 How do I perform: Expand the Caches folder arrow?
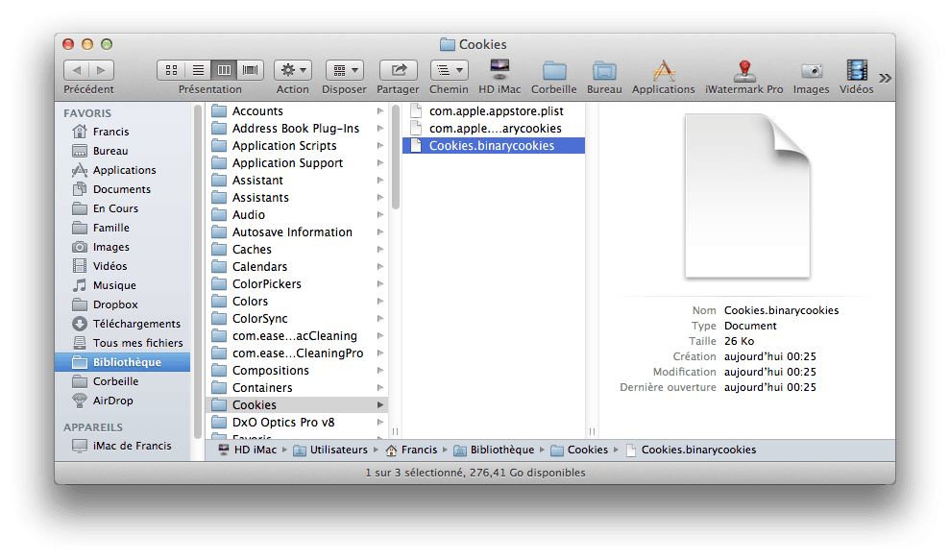379,249
